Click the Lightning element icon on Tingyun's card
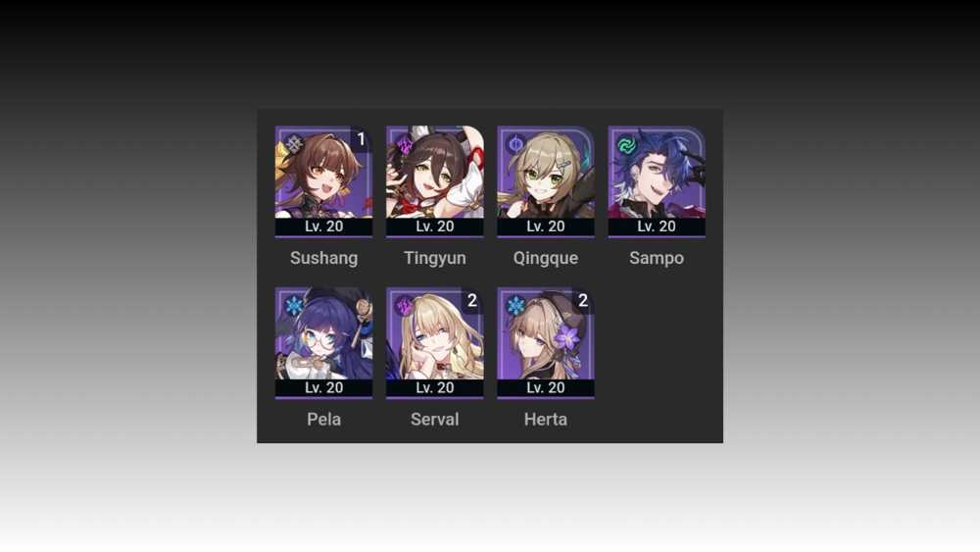This screenshot has width=980, height=552. pyautogui.click(x=405, y=145)
